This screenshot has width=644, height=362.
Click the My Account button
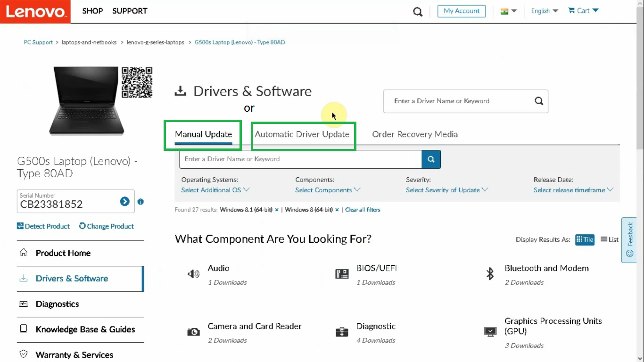(x=462, y=11)
